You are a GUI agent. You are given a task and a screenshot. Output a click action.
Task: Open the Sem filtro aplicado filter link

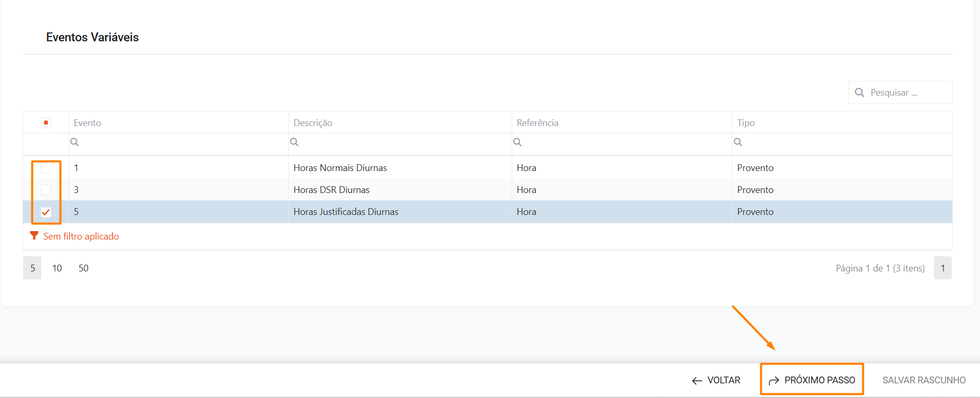81,236
